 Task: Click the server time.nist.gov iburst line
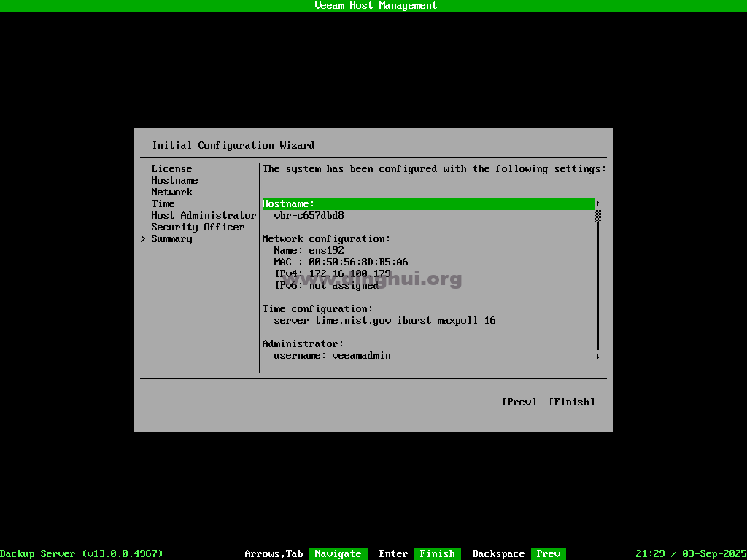384,321
